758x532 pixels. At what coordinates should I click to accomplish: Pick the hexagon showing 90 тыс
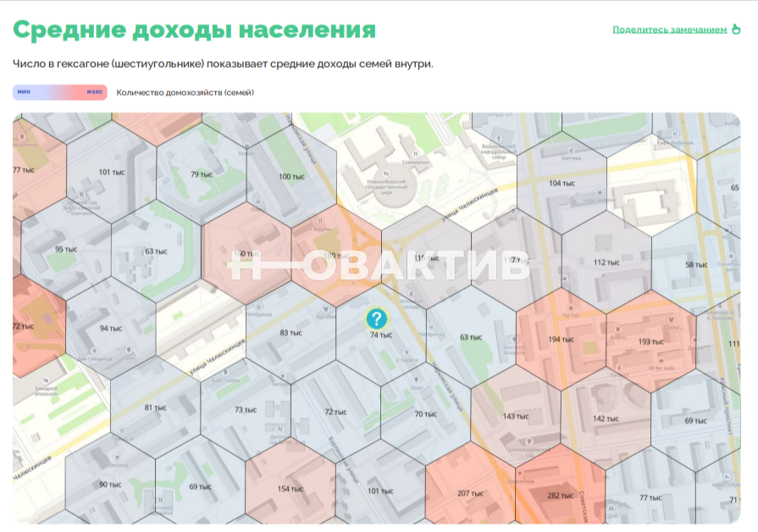tap(110, 485)
